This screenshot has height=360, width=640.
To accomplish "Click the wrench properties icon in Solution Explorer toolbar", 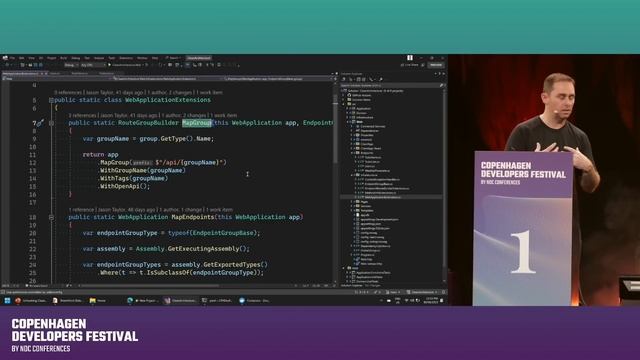I will tap(380, 79).
